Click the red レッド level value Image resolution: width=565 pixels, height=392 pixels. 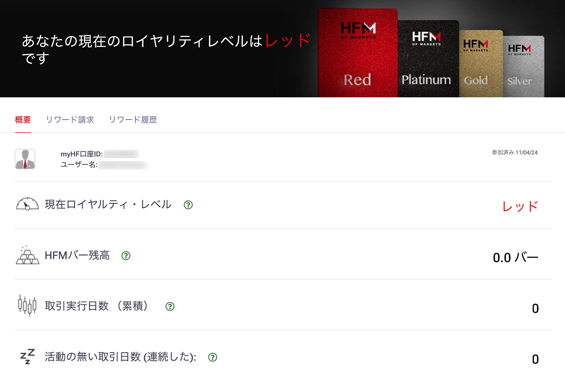(x=520, y=206)
